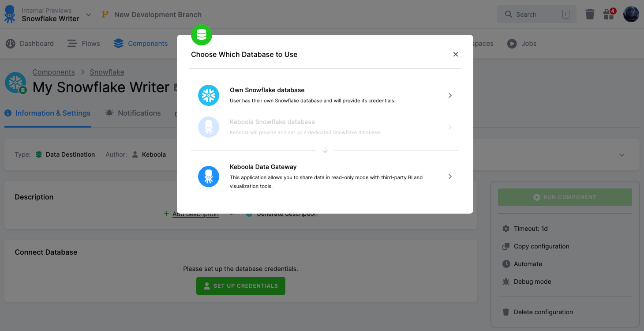Expand the Type and Author info panel
Image resolution: width=644 pixels, height=331 pixels.
(622, 155)
